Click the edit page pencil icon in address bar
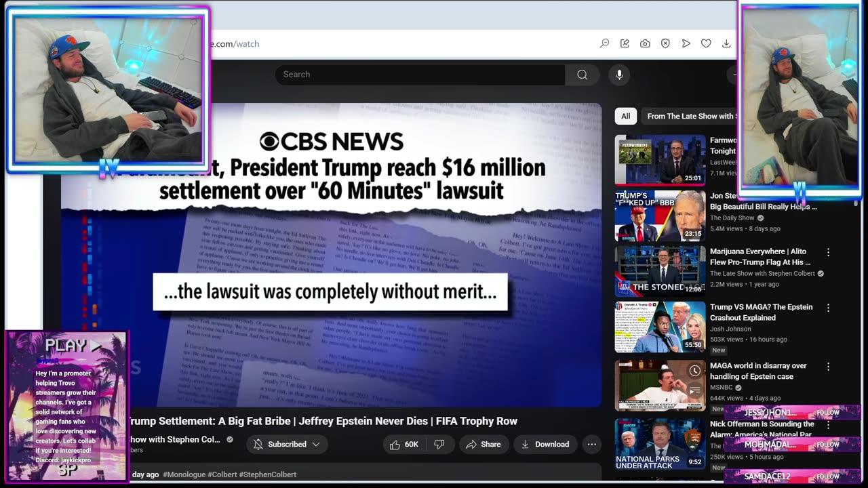 (625, 43)
